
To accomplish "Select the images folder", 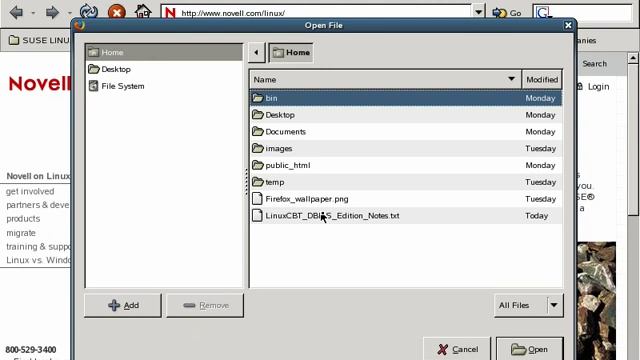I will click(x=406, y=148).
